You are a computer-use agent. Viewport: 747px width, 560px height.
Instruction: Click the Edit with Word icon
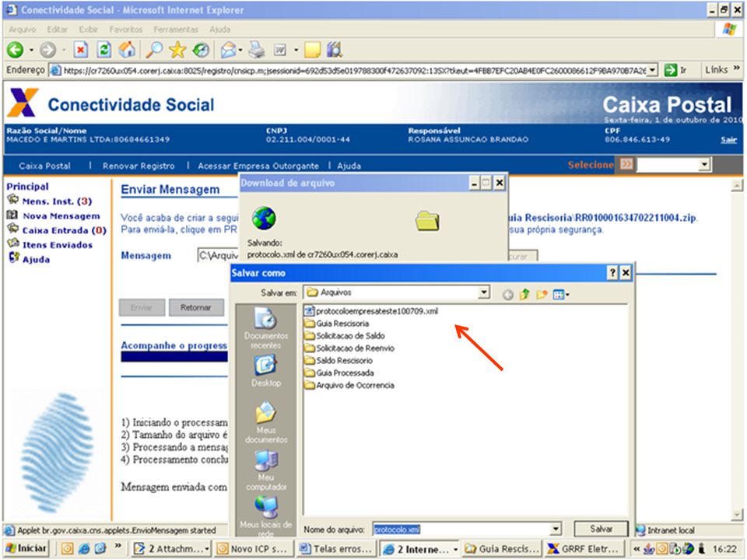click(x=279, y=50)
